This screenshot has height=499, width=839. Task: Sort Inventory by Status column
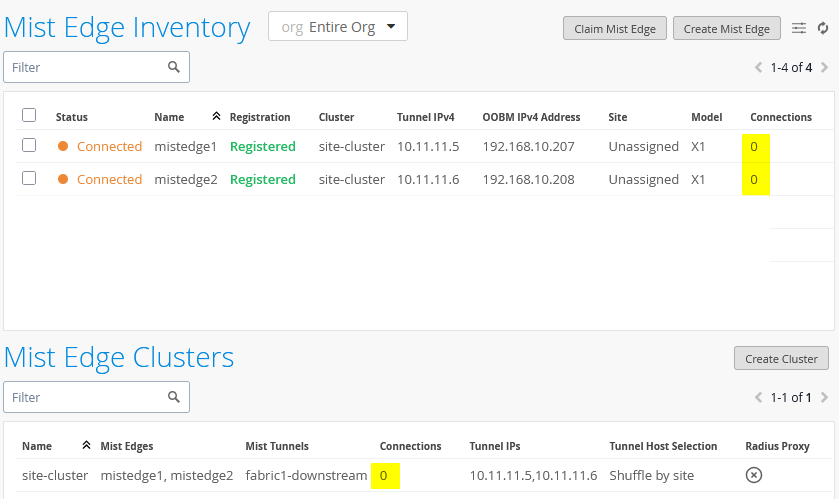pos(72,117)
